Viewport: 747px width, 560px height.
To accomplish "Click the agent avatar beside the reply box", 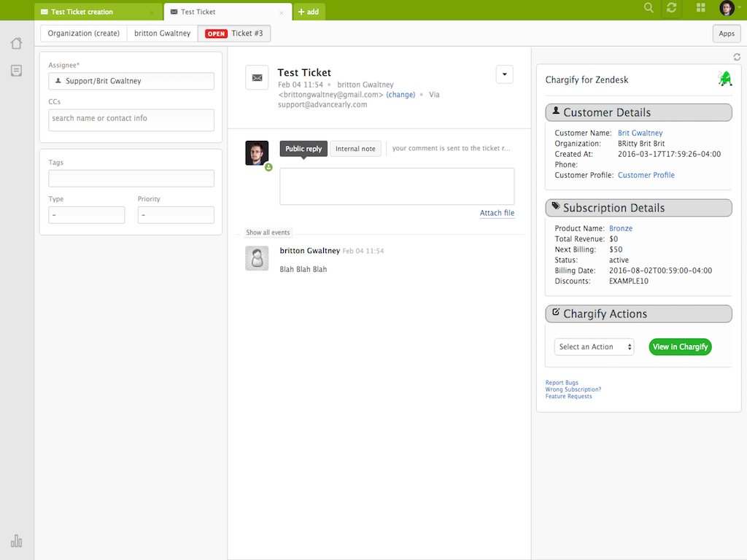I will coord(257,153).
